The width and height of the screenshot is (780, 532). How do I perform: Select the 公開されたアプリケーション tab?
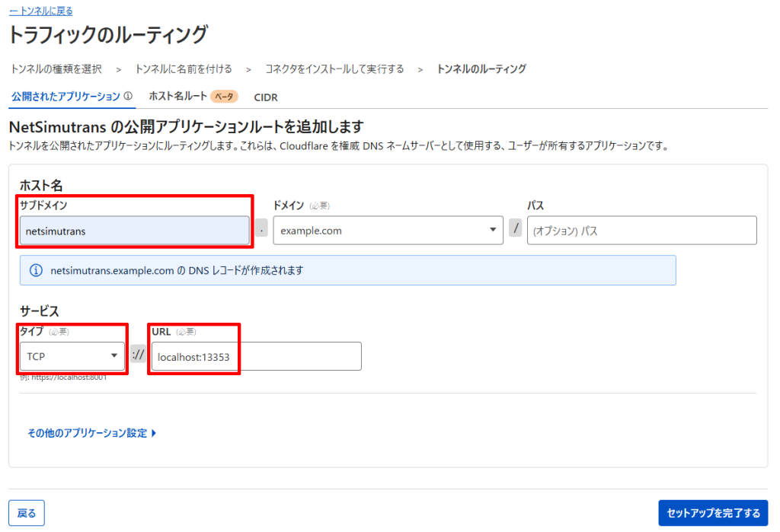tap(66, 97)
